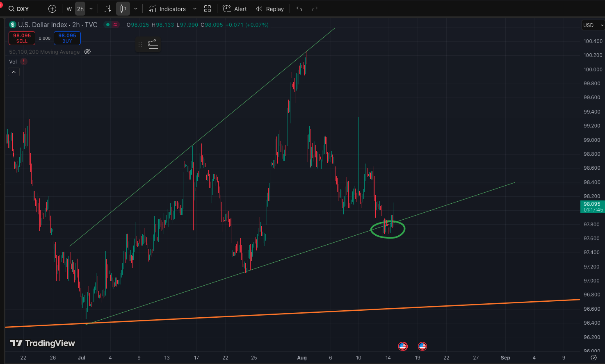This screenshot has width=605, height=364.
Task: Collapse the indicator legend with chevron
Action: tap(14, 72)
